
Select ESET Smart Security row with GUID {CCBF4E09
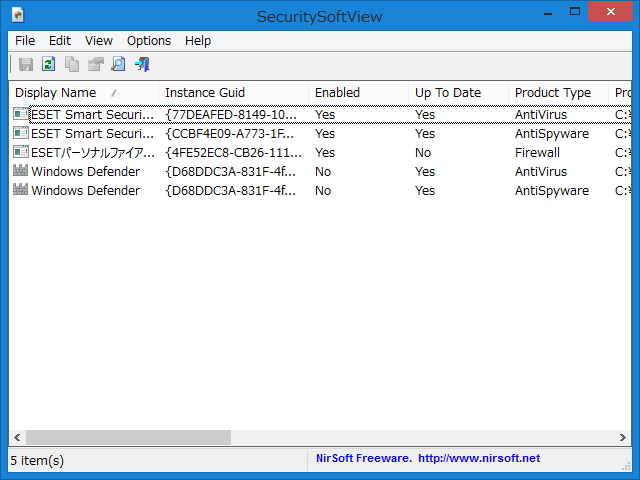pyautogui.click(x=320, y=133)
